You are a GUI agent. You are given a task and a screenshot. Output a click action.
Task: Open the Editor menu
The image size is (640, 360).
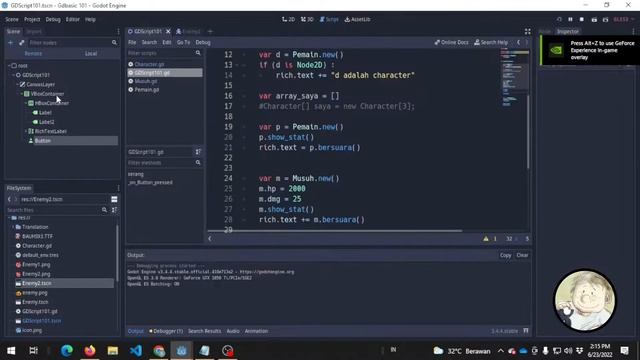click(x=73, y=19)
